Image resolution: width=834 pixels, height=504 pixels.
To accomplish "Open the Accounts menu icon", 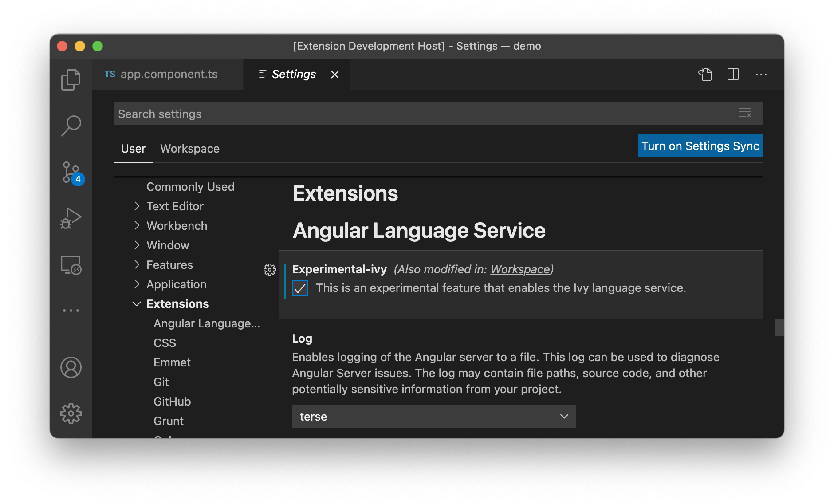I will tap(71, 367).
